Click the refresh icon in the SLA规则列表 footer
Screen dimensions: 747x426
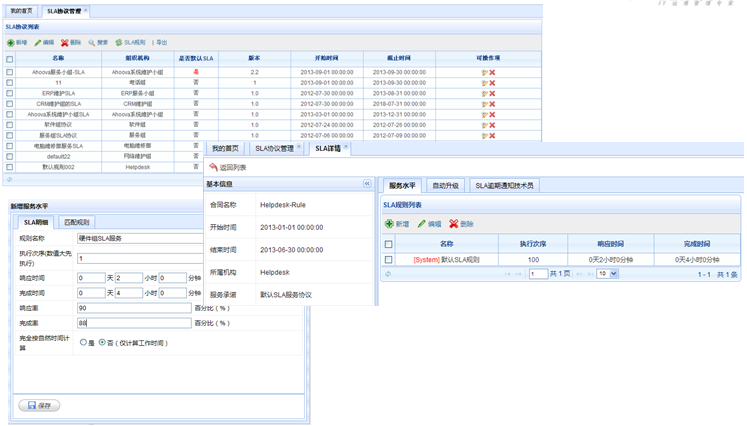388,274
